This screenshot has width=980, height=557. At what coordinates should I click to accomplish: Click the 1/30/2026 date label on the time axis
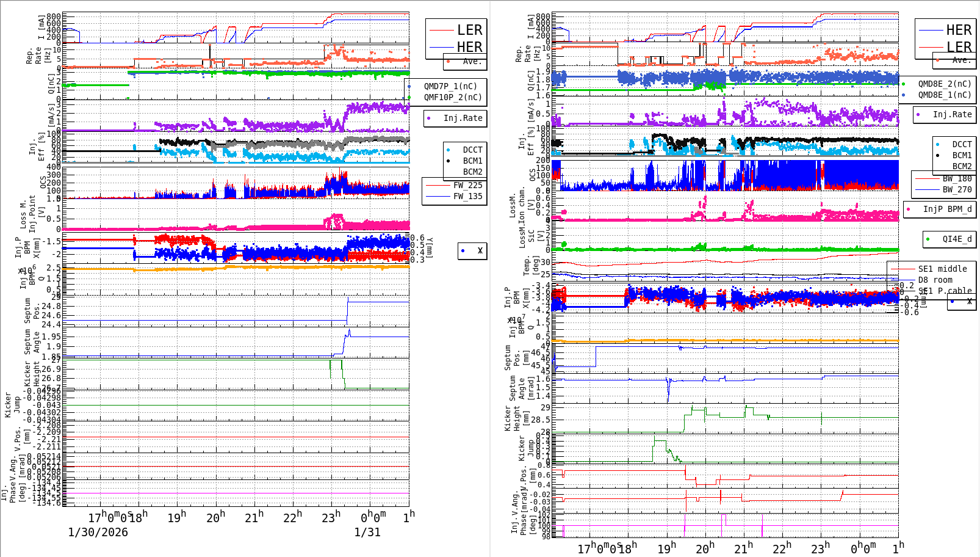98,532
